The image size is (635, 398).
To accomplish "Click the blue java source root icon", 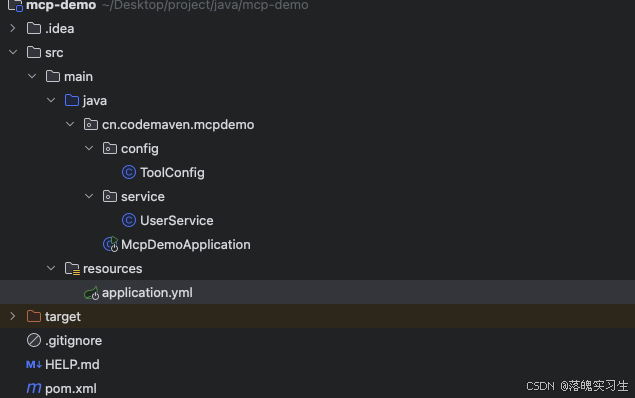I will (72, 100).
